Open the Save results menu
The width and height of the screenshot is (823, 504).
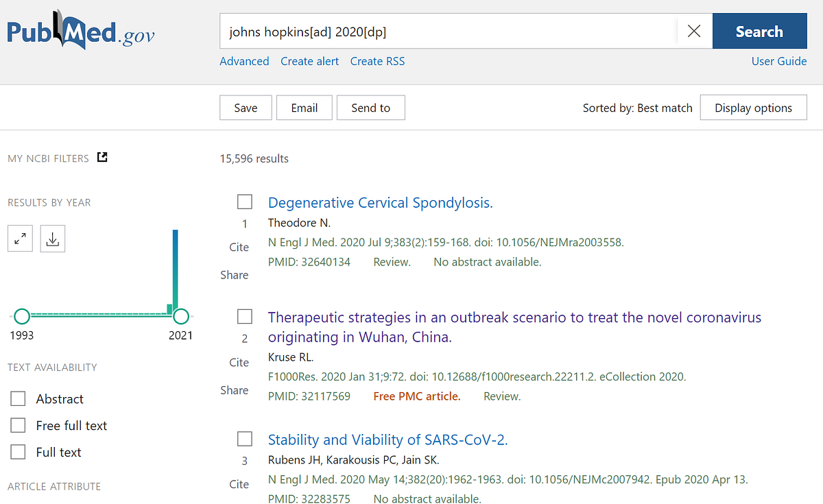(246, 108)
